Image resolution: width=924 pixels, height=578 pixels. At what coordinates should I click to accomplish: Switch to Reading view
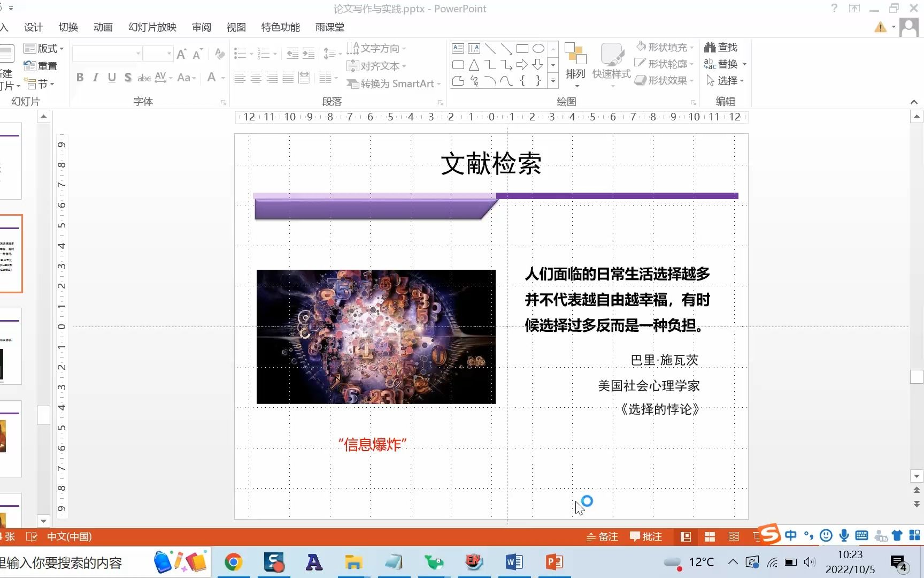734,536
